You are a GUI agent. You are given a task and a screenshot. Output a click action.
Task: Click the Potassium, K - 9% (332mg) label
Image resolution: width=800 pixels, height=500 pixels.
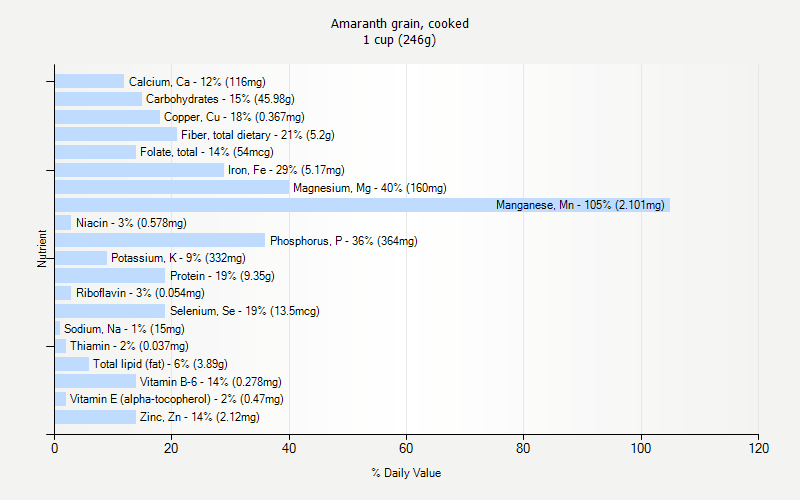pyautogui.click(x=178, y=258)
